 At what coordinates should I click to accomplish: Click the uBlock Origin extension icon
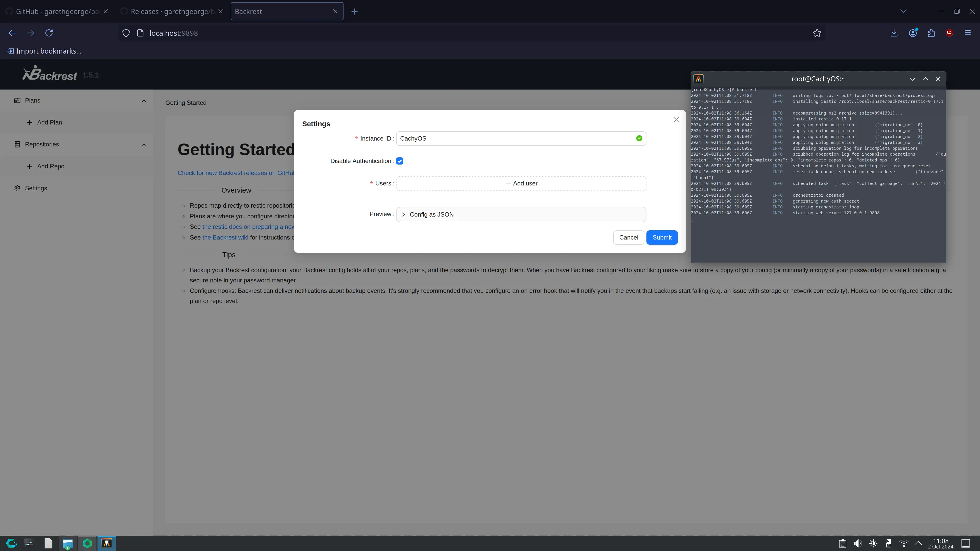point(949,33)
